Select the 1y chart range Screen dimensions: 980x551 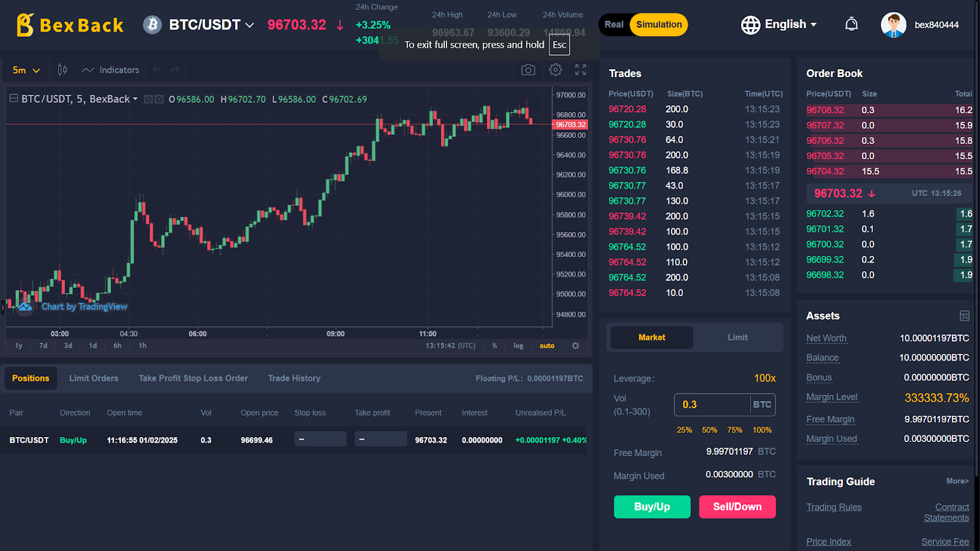18,346
